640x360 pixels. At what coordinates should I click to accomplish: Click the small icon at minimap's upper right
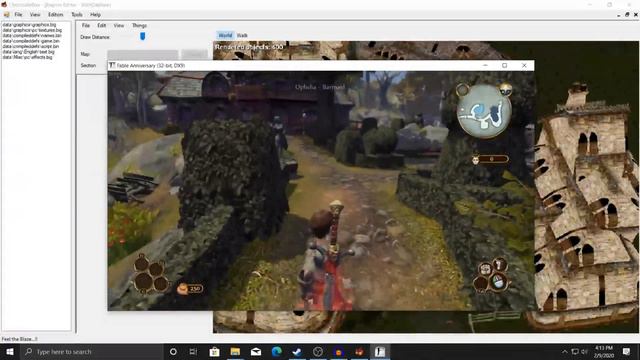(x=506, y=89)
